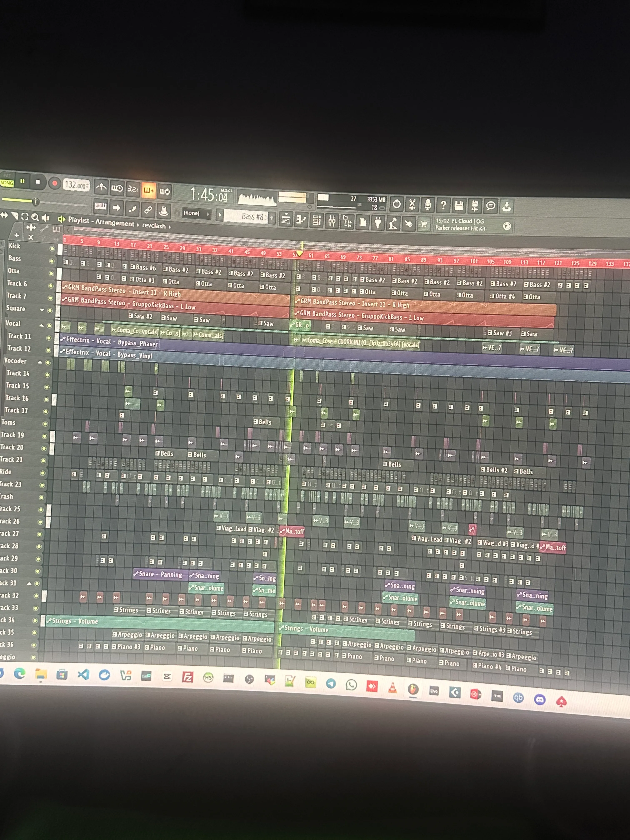Click bar 61 on timeline ruler
The width and height of the screenshot is (630, 840).
[x=311, y=256]
